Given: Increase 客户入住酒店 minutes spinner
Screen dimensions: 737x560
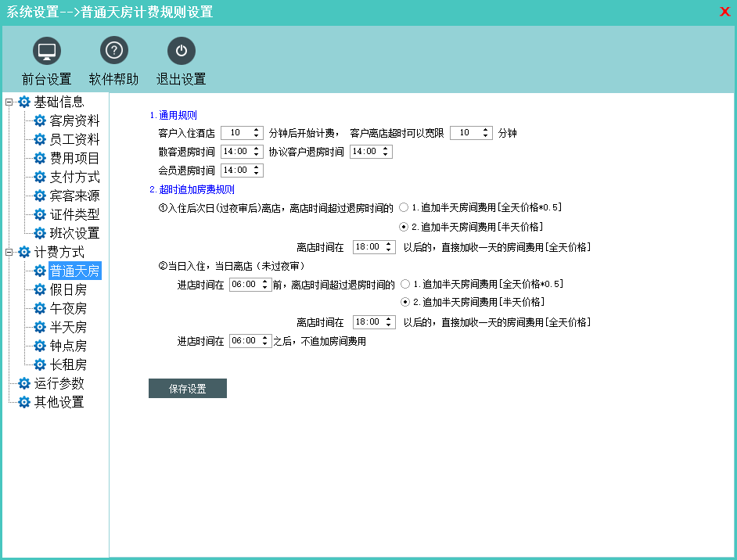Looking at the screenshot, I should tap(257, 130).
